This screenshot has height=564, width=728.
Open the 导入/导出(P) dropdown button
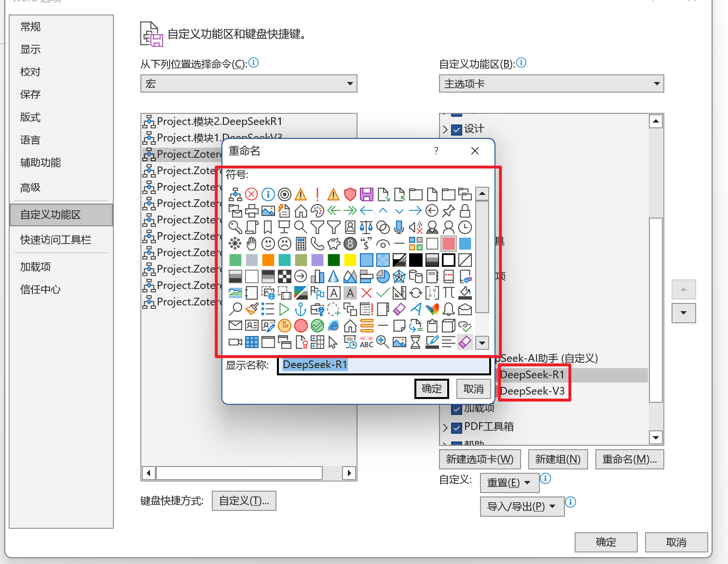pos(522,507)
